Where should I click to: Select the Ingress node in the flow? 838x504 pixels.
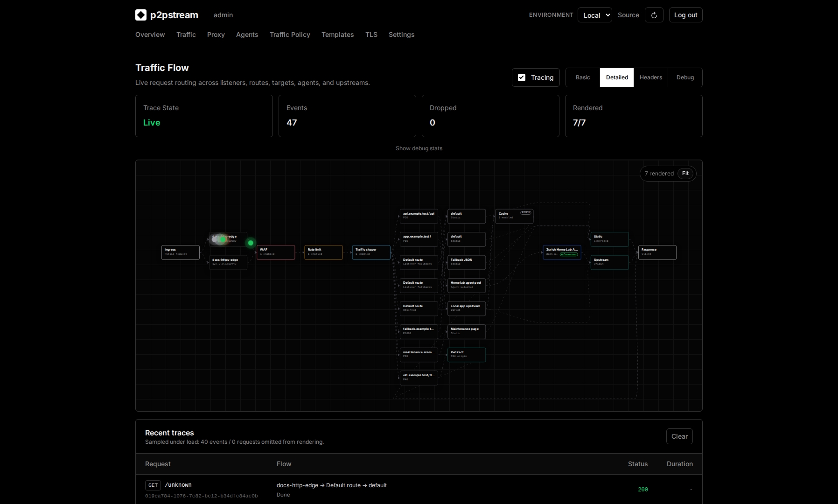click(x=180, y=252)
